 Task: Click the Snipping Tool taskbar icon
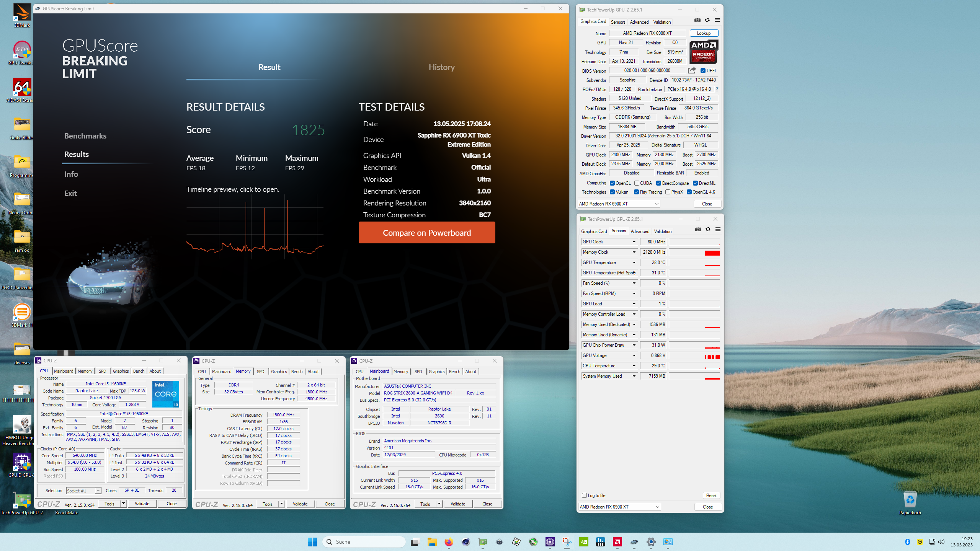point(567,542)
